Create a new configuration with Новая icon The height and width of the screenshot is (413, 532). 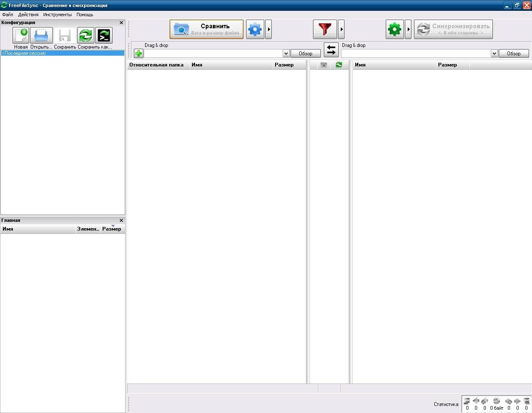tap(21, 35)
